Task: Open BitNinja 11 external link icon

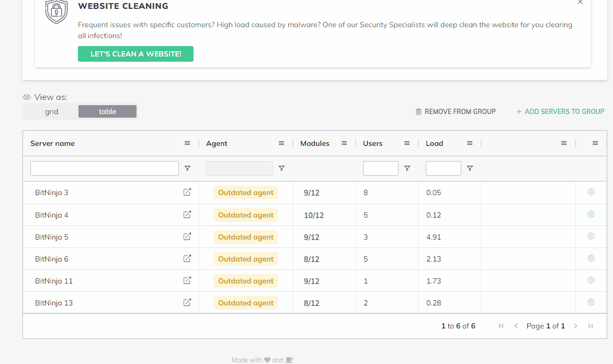Action: pos(187,280)
